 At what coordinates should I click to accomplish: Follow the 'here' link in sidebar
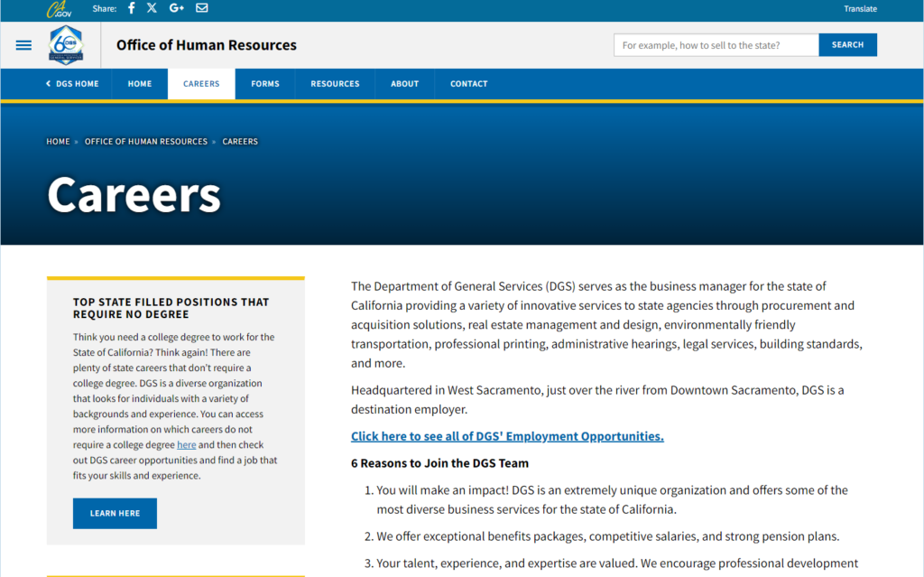point(186,445)
